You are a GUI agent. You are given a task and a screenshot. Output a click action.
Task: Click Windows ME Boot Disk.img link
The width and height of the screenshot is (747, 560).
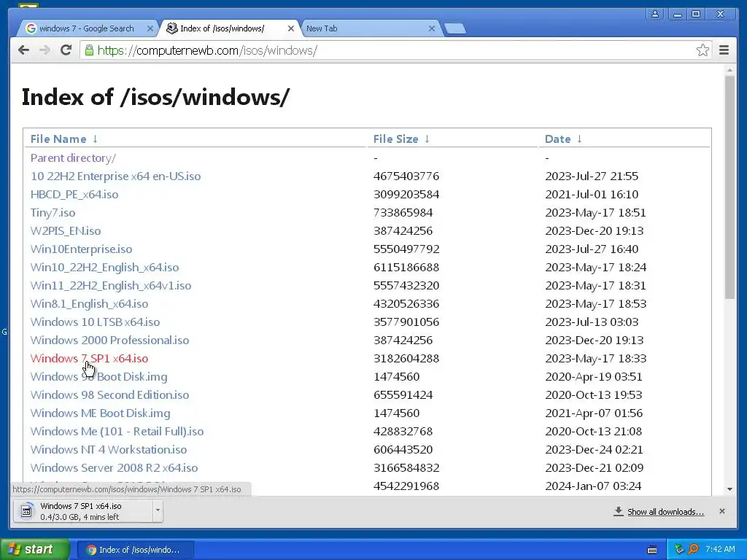point(100,413)
